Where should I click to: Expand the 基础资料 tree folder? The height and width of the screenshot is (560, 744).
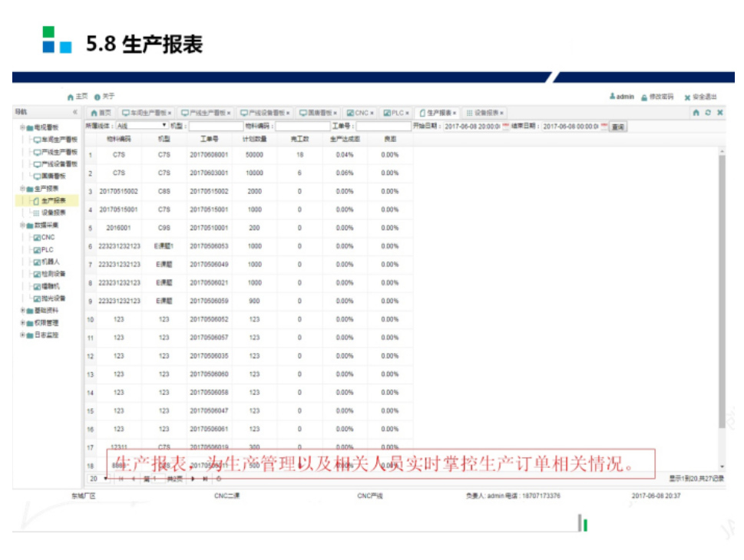pos(22,311)
